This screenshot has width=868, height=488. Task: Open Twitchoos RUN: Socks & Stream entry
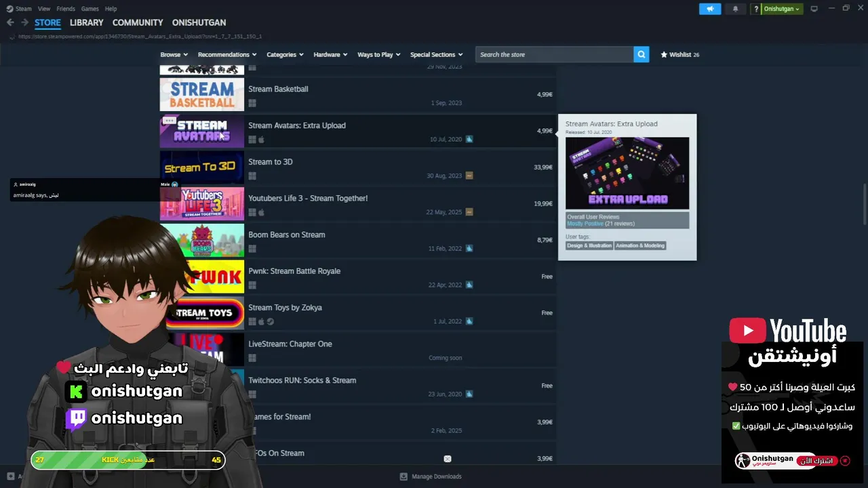tap(302, 380)
